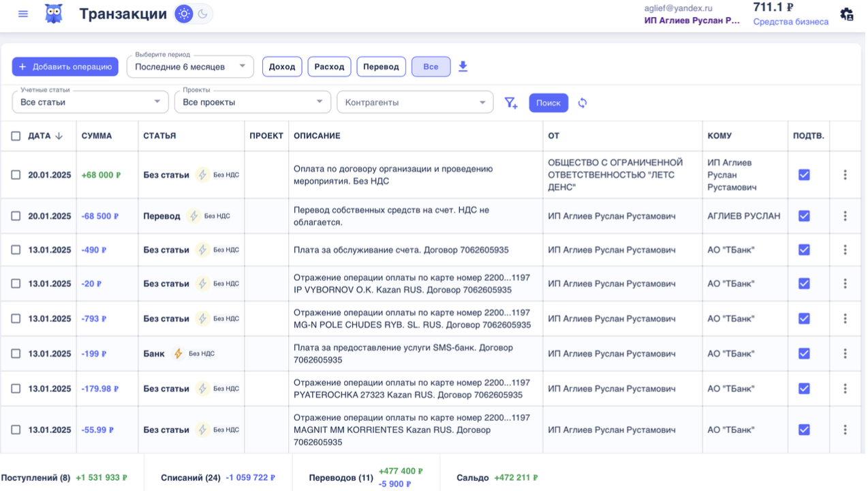Click the lightning icon in the Банк row
The width and height of the screenshot is (868, 491).
coord(179,354)
